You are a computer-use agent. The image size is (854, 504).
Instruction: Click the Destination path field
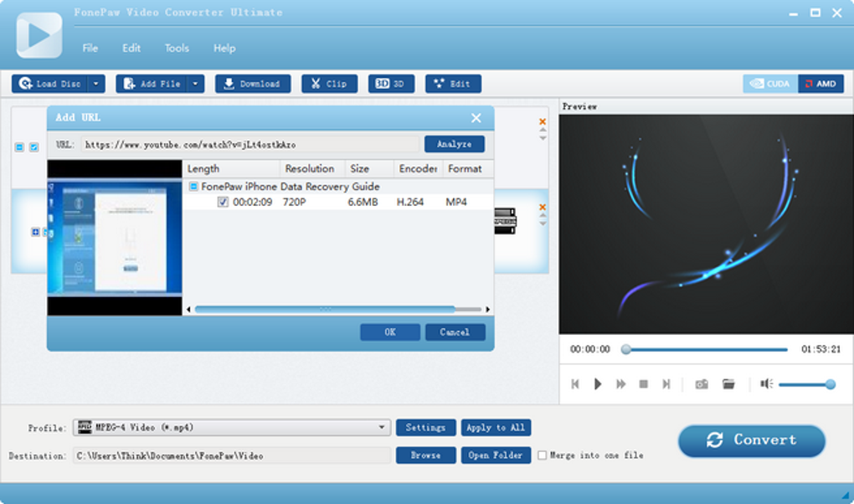(x=232, y=455)
